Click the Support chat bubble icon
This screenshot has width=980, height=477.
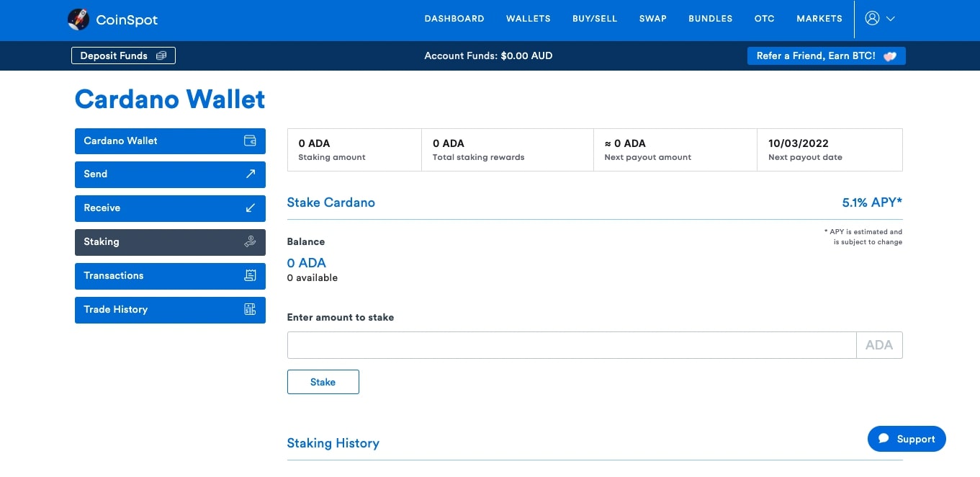pos(884,439)
